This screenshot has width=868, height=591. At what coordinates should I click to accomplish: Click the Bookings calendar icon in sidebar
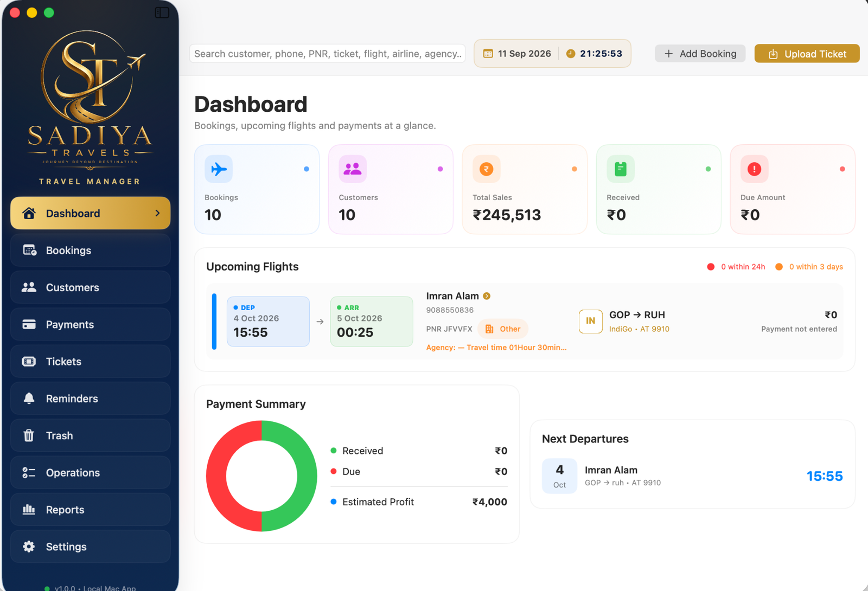pos(29,250)
